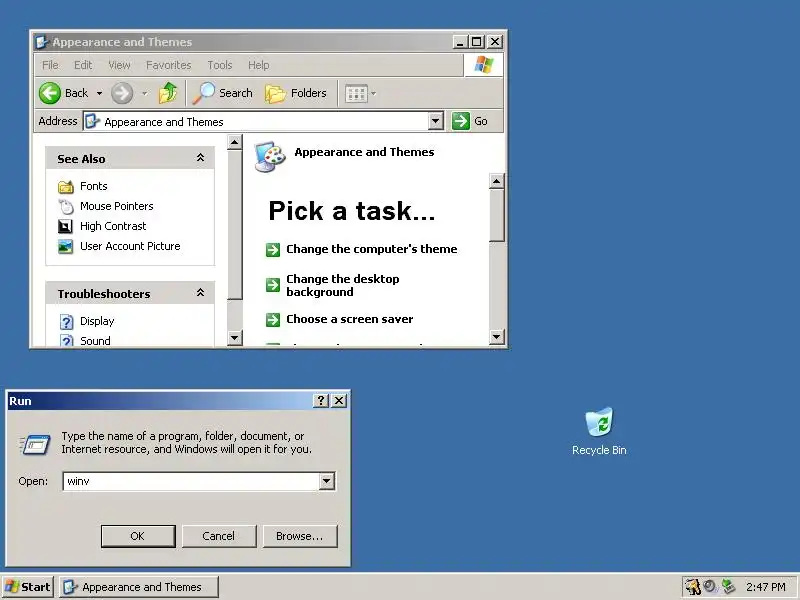Image resolution: width=800 pixels, height=600 pixels.
Task: Click the address bar Appearance icon
Action: (x=92, y=121)
